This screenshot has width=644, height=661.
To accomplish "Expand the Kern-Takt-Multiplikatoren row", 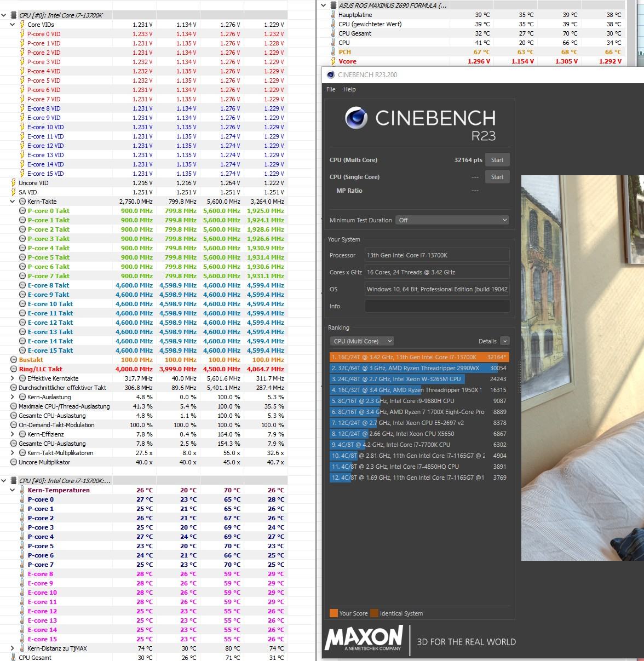I will click(13, 453).
